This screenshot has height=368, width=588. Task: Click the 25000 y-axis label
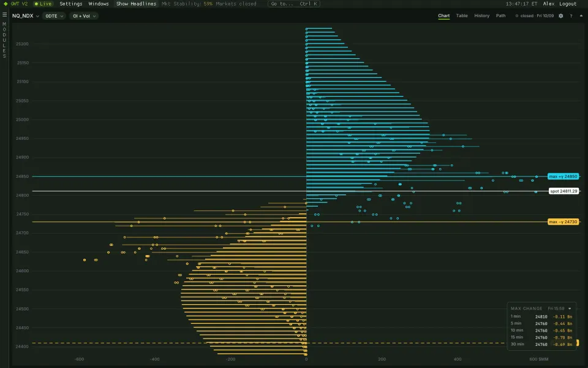click(22, 120)
